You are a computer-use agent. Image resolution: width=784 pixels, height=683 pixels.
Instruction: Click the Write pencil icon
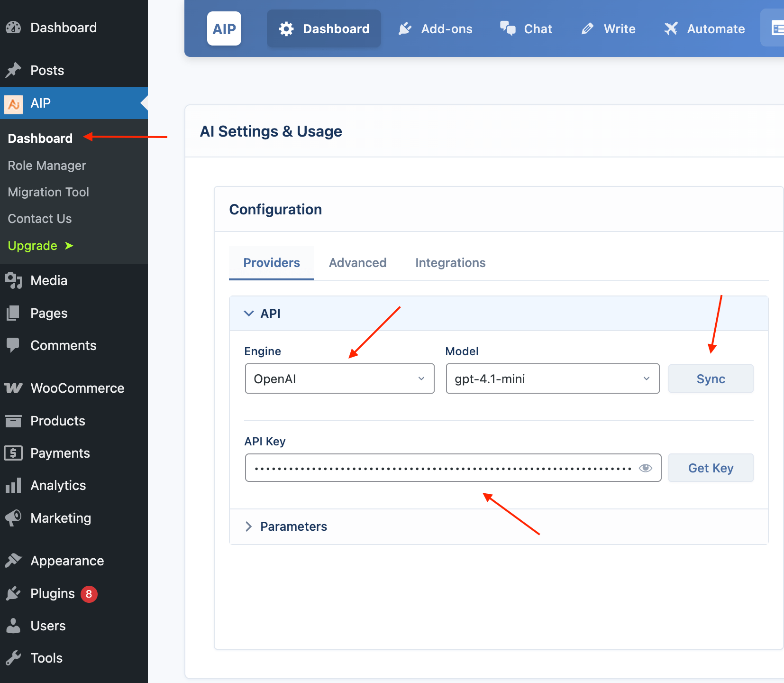587,29
